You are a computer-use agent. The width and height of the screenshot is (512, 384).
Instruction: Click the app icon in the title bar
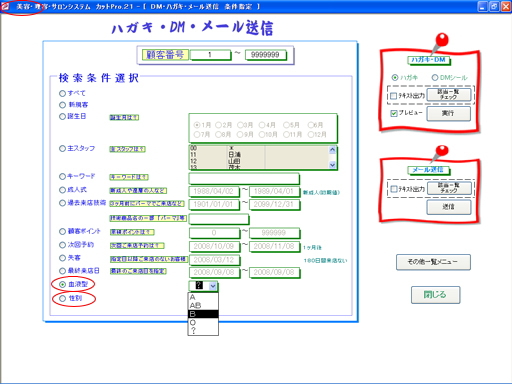(x=5, y=6)
